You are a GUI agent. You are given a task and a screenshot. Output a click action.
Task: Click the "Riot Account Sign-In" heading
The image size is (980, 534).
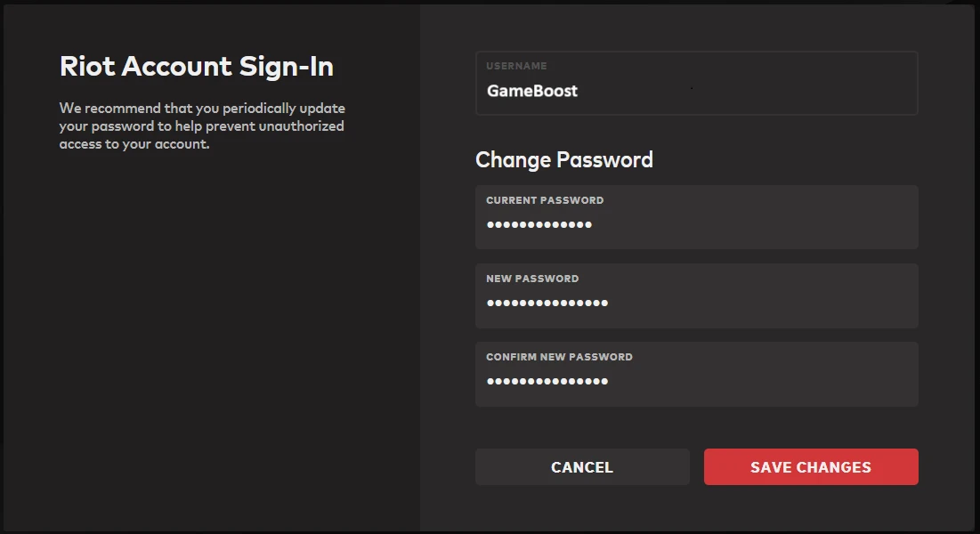(x=197, y=67)
